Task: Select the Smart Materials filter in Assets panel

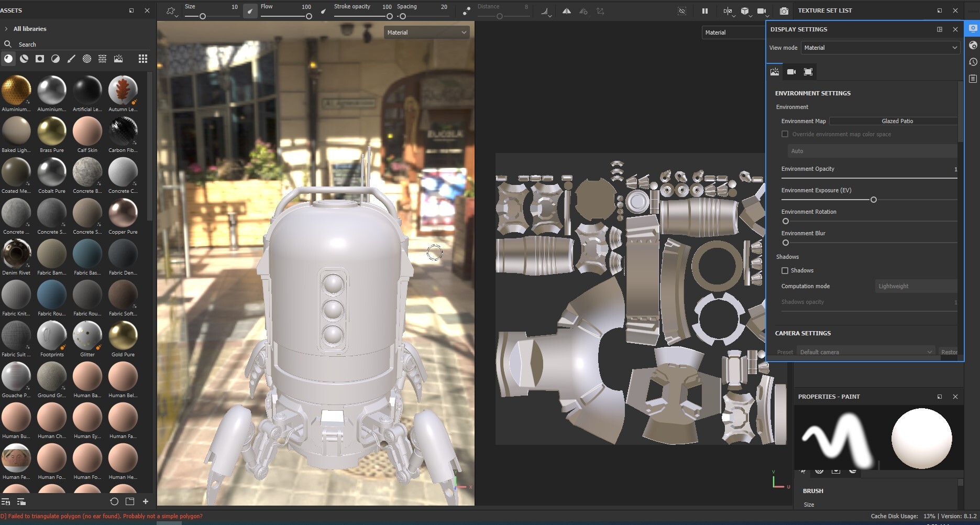Action: tap(24, 59)
